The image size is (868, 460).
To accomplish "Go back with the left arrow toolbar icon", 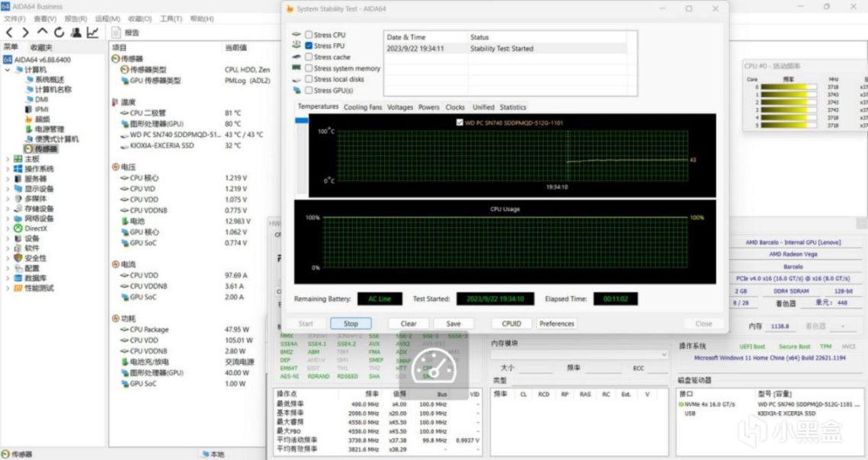I will [9, 33].
